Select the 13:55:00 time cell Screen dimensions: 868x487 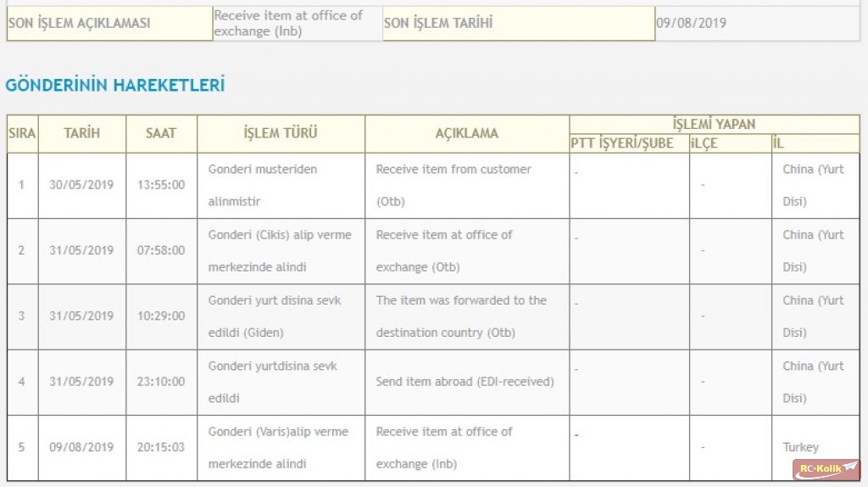(161, 184)
